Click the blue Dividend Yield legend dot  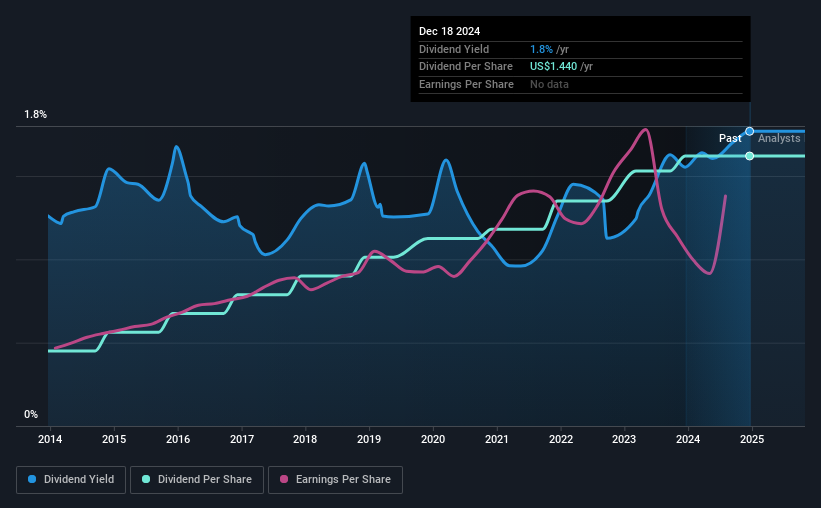(32, 479)
